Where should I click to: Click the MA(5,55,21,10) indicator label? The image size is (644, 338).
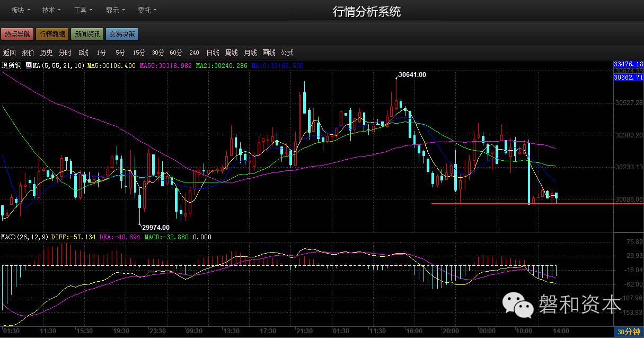pos(58,66)
